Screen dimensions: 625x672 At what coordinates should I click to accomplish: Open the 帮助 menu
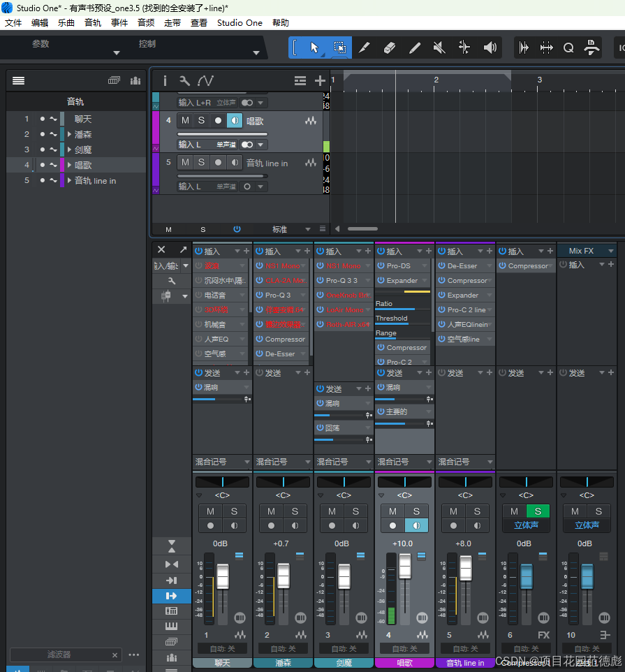(x=281, y=23)
